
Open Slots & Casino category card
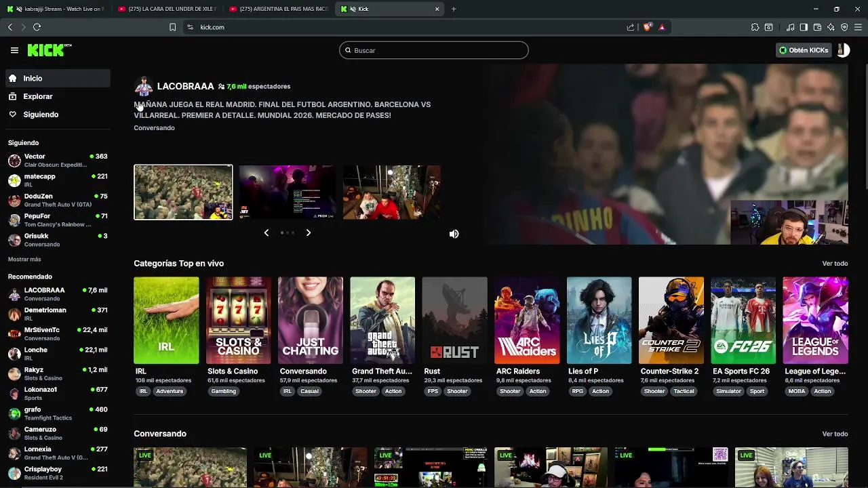click(238, 320)
